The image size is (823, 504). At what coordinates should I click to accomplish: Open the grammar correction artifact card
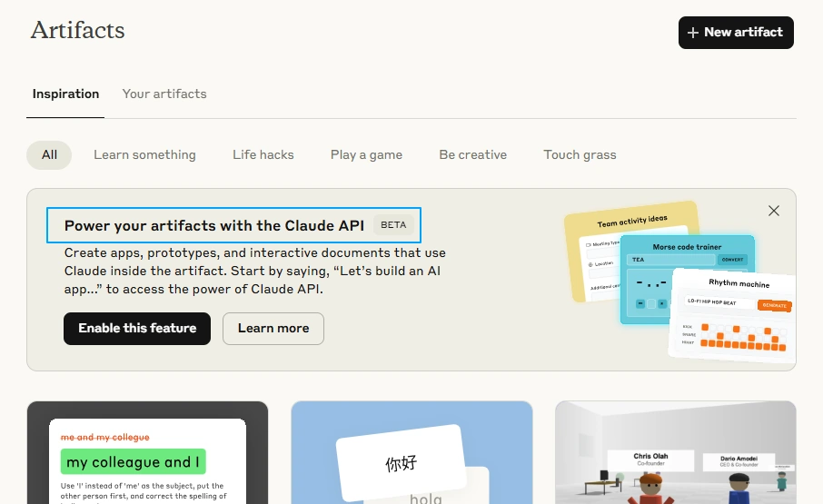[147, 452]
